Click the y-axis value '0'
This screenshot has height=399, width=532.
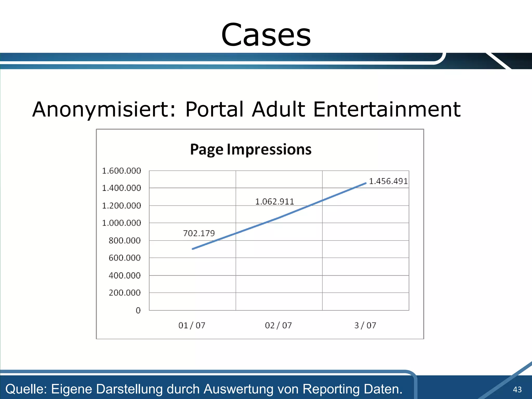pyautogui.click(x=138, y=310)
